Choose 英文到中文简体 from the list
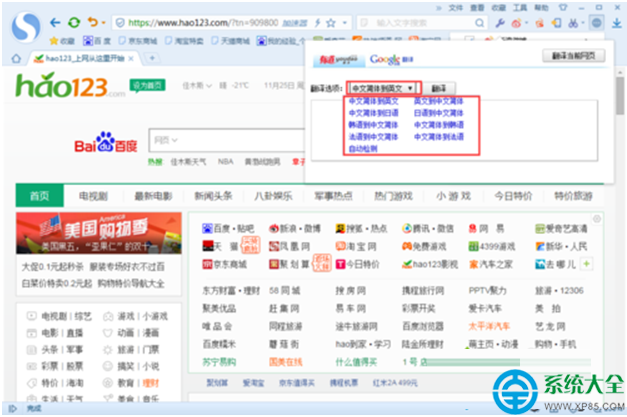 pyautogui.click(x=438, y=101)
